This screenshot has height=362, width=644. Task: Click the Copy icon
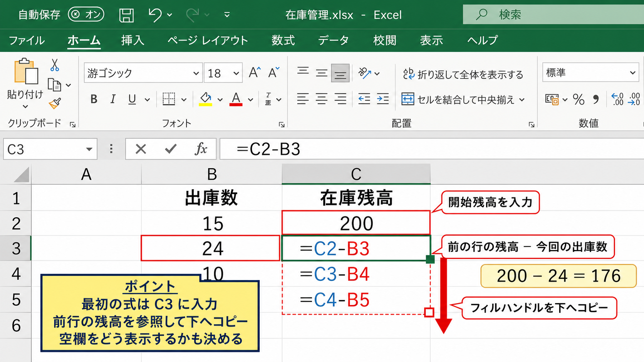[x=54, y=85]
